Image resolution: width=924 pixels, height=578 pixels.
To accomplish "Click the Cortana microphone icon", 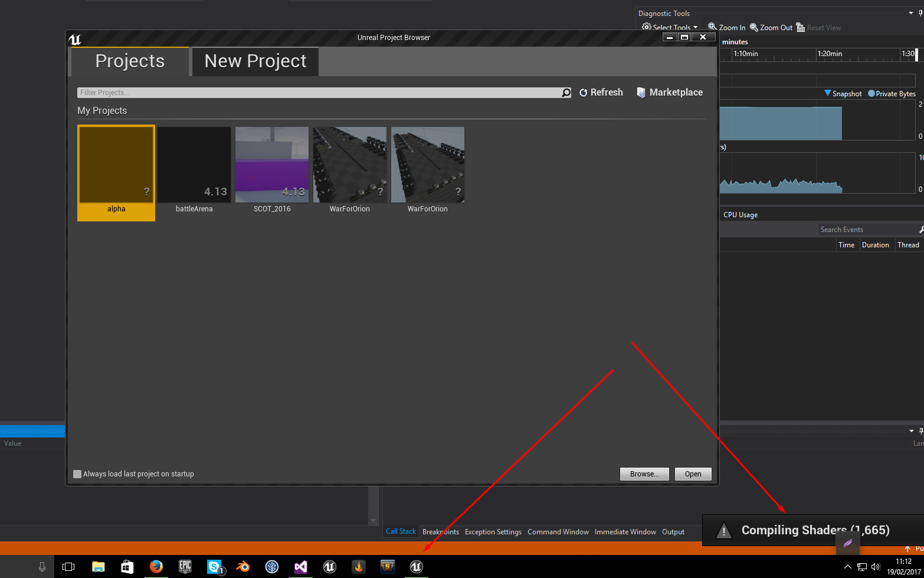I will (42, 567).
